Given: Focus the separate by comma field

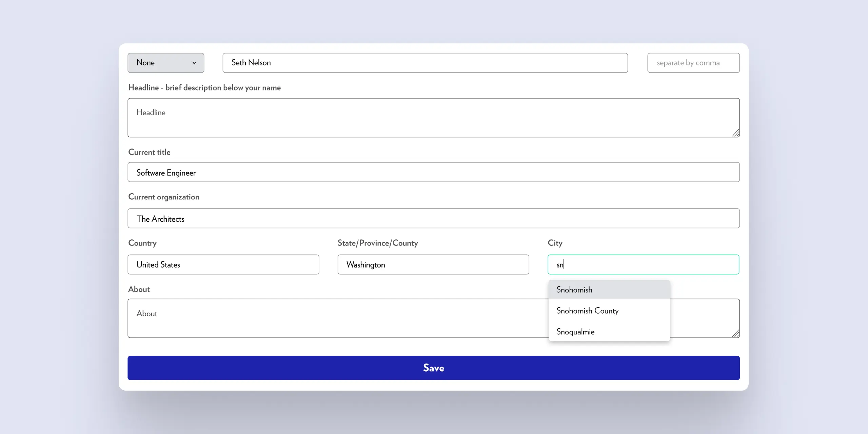Looking at the screenshot, I should click(693, 63).
